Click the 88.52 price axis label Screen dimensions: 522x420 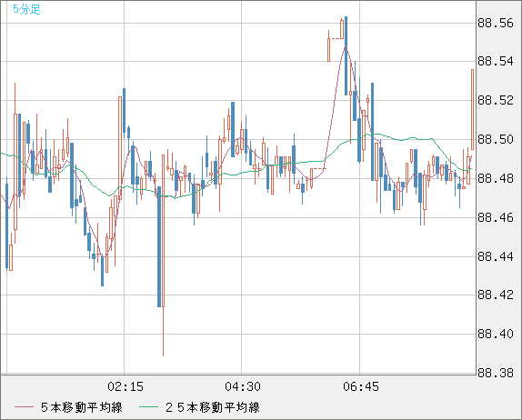pyautogui.click(x=496, y=100)
